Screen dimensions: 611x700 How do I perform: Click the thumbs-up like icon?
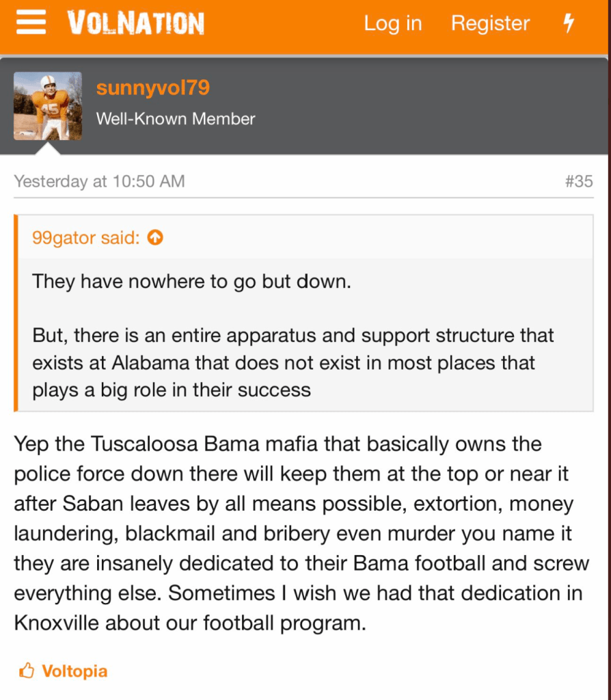27,671
